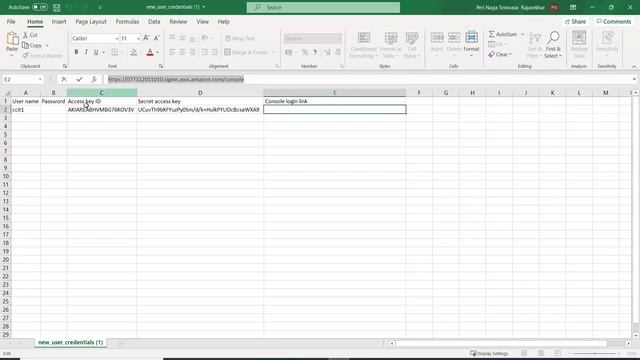The width and height of the screenshot is (640, 360).
Task: Switch to the Insert tab
Action: click(59, 22)
